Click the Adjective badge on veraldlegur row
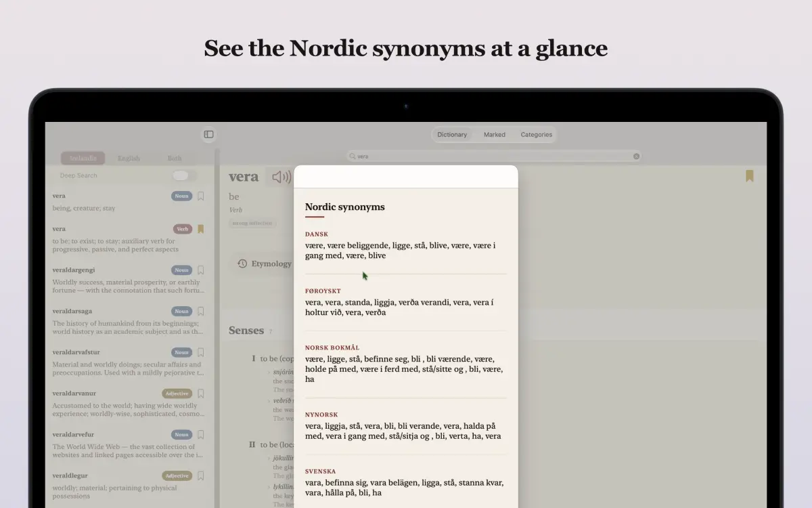812x508 pixels. (177, 476)
